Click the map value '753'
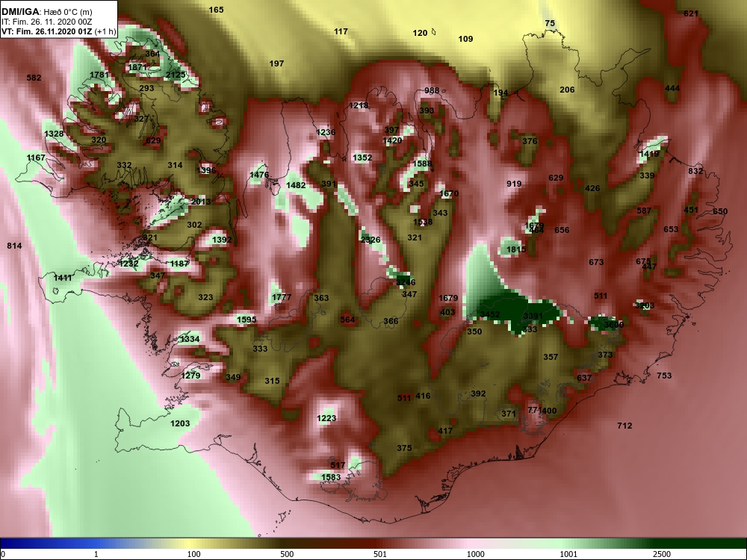747x560 pixels. tap(664, 376)
